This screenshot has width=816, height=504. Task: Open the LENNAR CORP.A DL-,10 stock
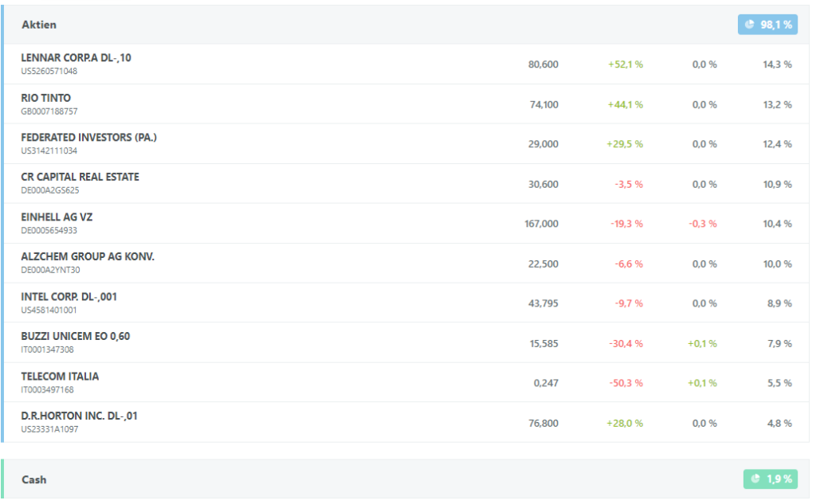(x=76, y=58)
